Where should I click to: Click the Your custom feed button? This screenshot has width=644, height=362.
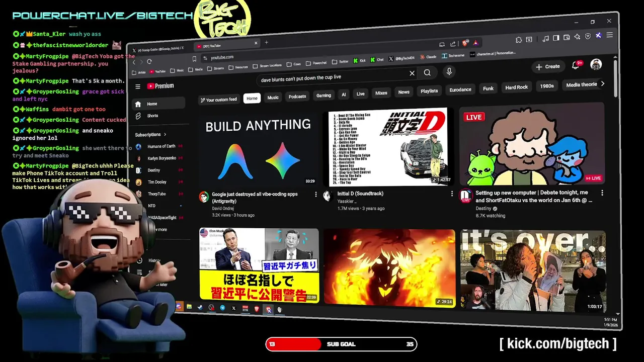[x=218, y=100]
